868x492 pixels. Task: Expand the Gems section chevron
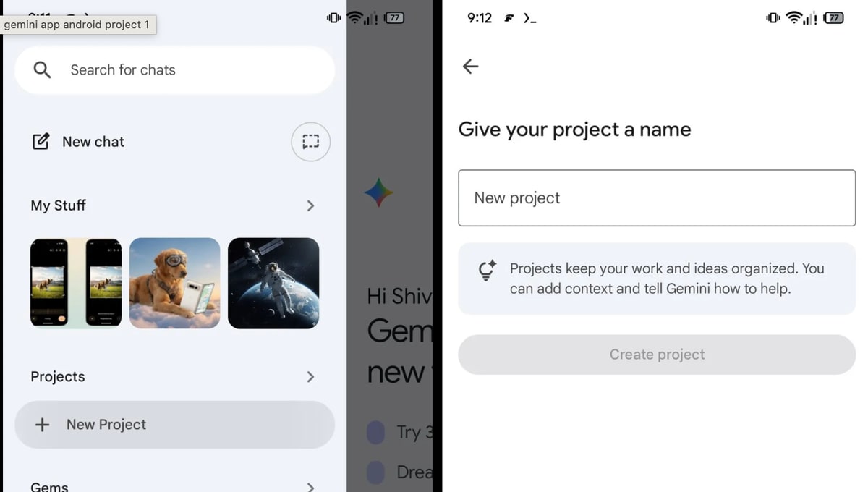310,487
